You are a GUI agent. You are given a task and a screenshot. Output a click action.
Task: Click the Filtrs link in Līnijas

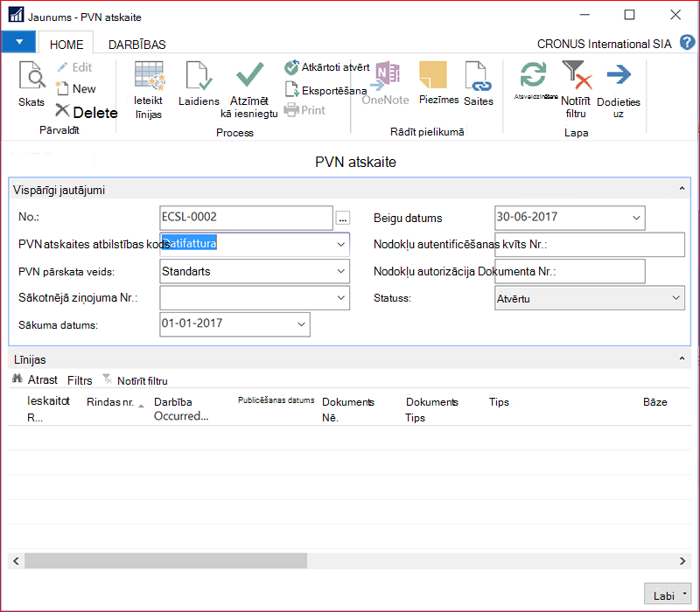coord(80,380)
